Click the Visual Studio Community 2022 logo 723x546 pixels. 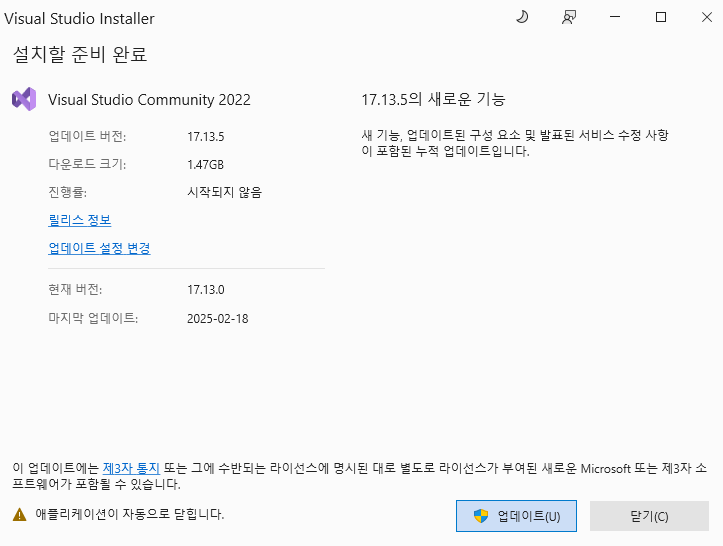click(x=24, y=99)
